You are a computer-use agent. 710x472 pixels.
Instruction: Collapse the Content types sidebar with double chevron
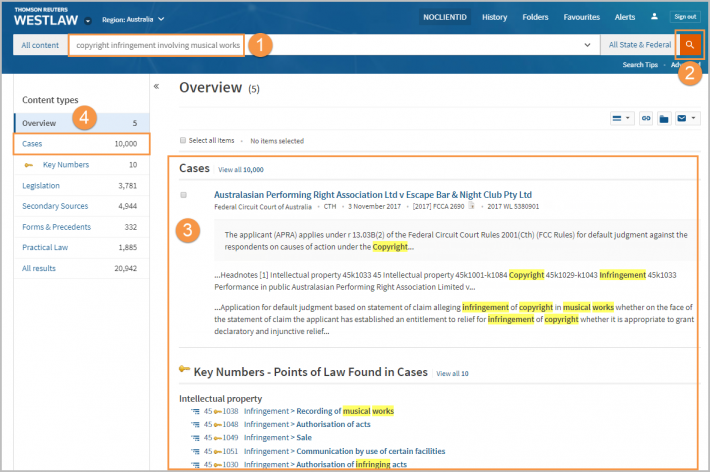pyautogui.click(x=156, y=86)
